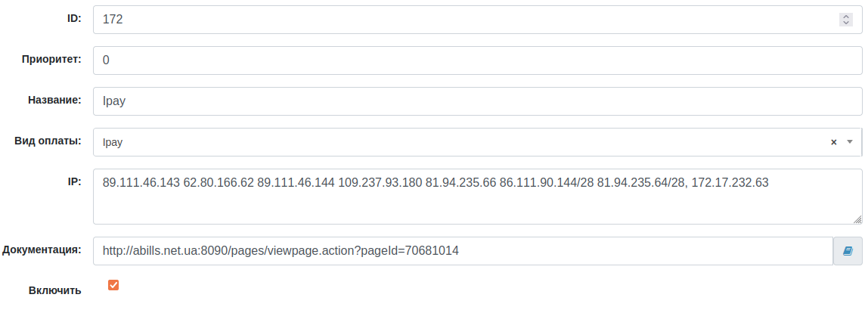The image size is (868, 313).
Task: Click the ID spinner down arrow
Action: 846,23
